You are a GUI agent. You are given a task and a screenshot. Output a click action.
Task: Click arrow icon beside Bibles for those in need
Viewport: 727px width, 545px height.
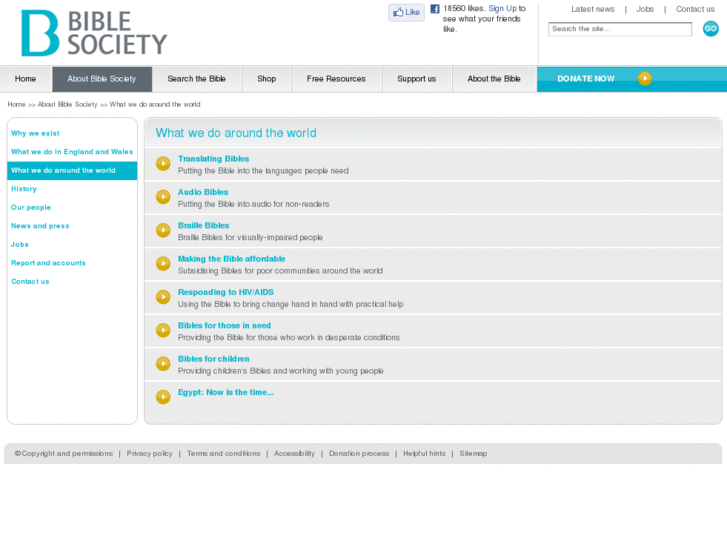163,331
